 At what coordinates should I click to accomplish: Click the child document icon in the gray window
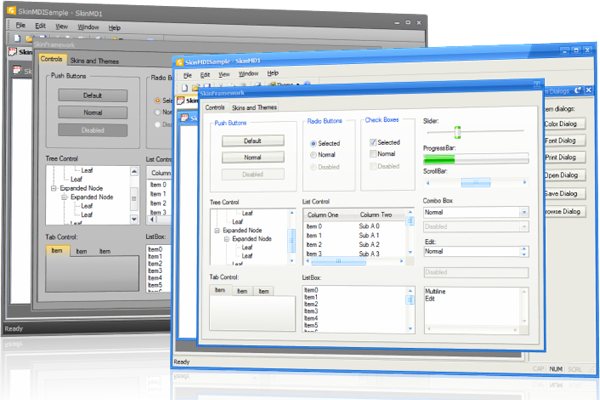pyautogui.click(x=12, y=51)
